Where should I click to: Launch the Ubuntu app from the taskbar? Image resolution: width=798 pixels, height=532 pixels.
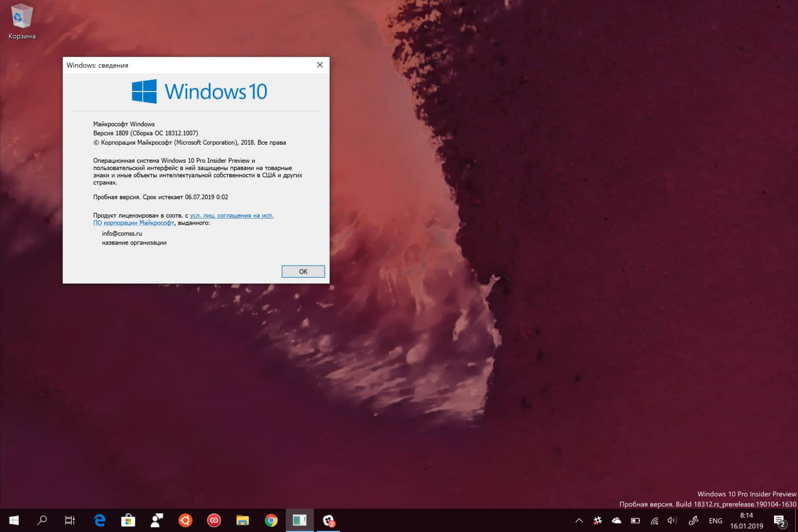(x=185, y=520)
